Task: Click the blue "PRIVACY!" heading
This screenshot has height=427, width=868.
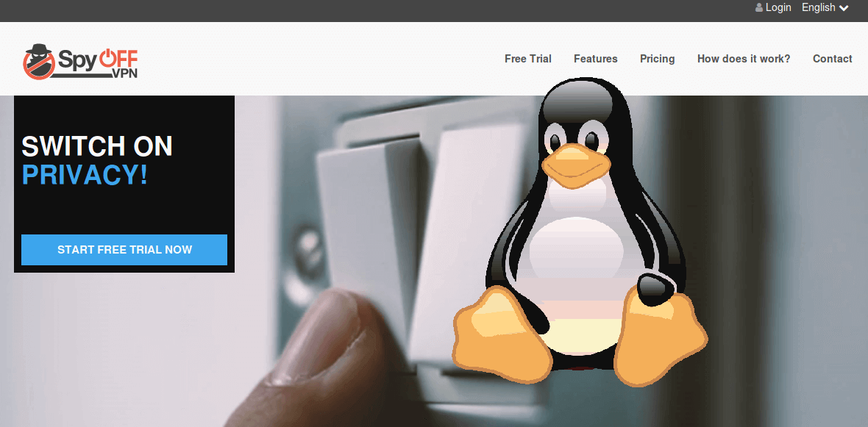Action: [85, 175]
